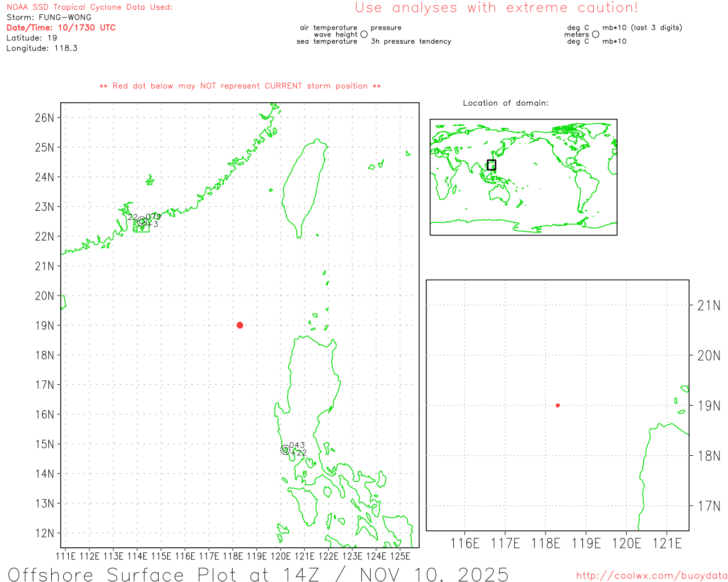This screenshot has height=582, width=728.
Task: Click the black domain box on world map
Action: coord(491,165)
